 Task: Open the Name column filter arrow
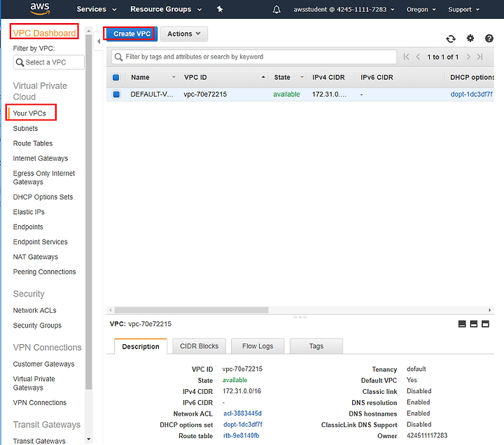tap(174, 78)
